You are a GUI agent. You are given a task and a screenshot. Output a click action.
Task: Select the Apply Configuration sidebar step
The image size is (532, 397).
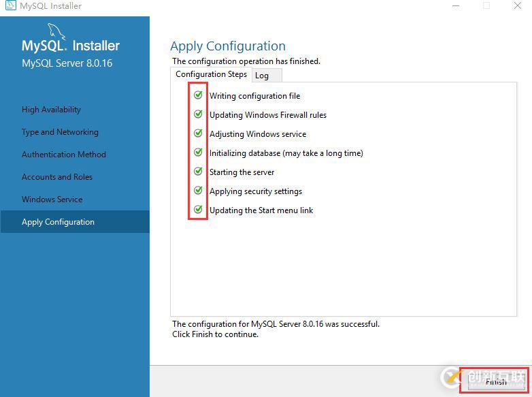75,221
